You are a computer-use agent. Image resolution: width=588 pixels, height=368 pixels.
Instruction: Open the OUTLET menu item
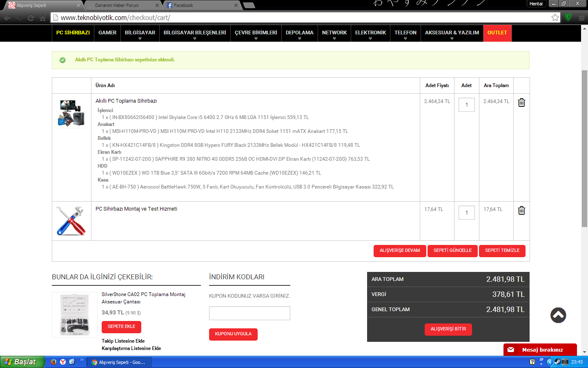pyautogui.click(x=497, y=33)
